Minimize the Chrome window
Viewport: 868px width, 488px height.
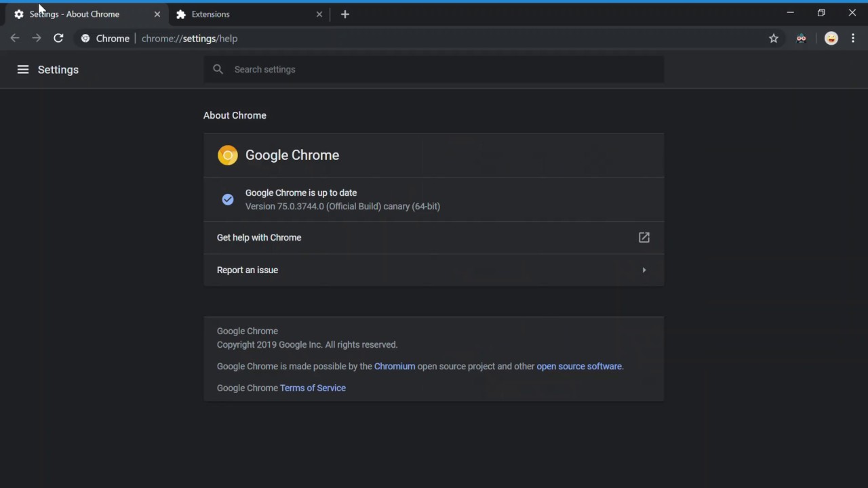[790, 13]
